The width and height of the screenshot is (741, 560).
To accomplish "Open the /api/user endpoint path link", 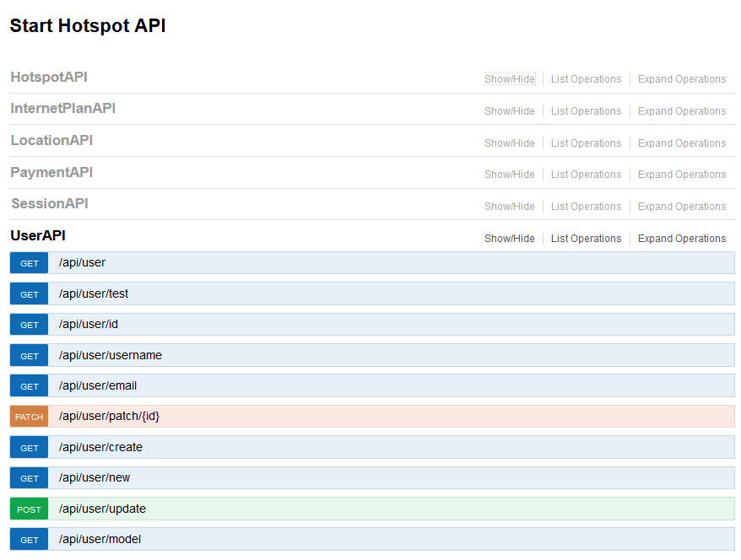I will click(82, 263).
